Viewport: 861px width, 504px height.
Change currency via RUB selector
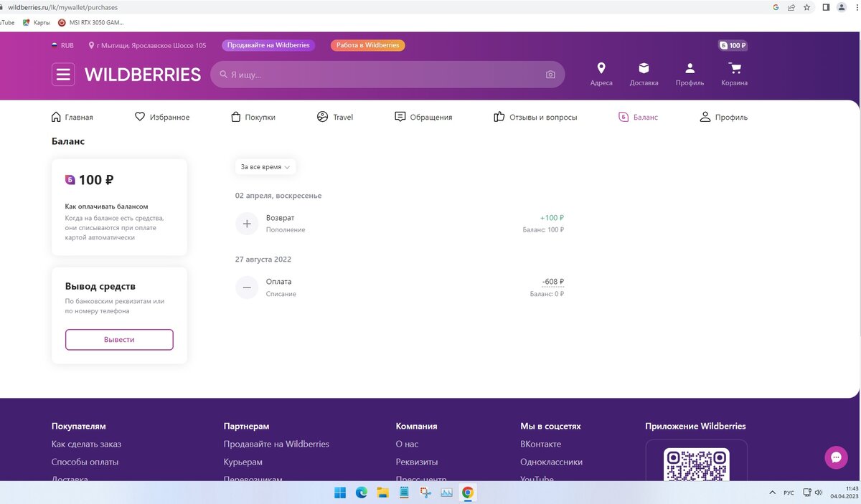62,45
